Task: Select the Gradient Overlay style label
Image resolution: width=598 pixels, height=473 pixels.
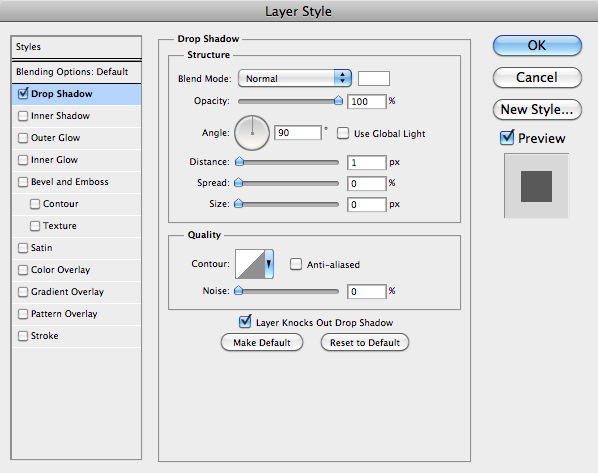Action: point(67,292)
